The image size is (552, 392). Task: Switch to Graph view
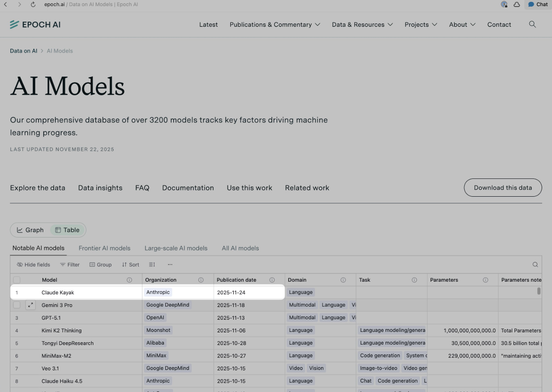(31, 230)
